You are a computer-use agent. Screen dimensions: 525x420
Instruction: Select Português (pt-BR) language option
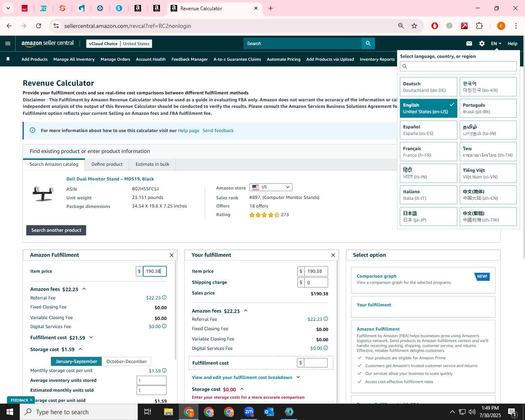pyautogui.click(x=488, y=108)
